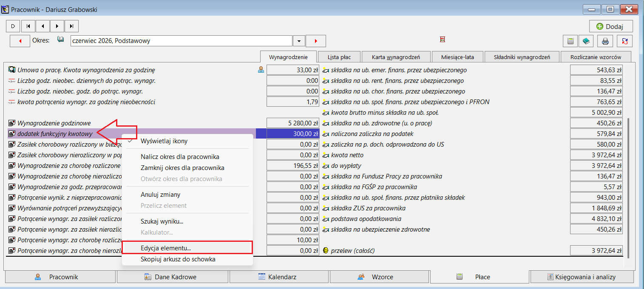Image resolution: width=644 pixels, height=289 pixels.
Task: Select the Płace bottom tab
Action: (x=480, y=277)
